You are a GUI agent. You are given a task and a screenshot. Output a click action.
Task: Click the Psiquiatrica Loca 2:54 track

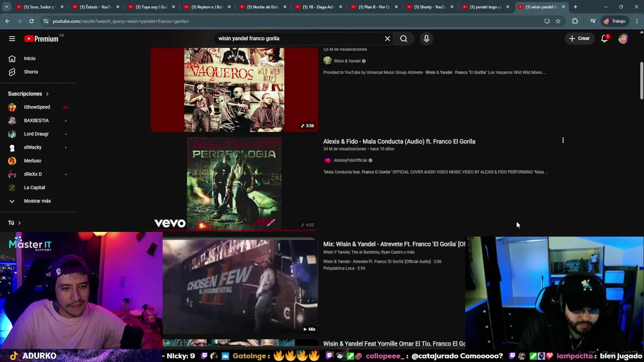[344, 268]
